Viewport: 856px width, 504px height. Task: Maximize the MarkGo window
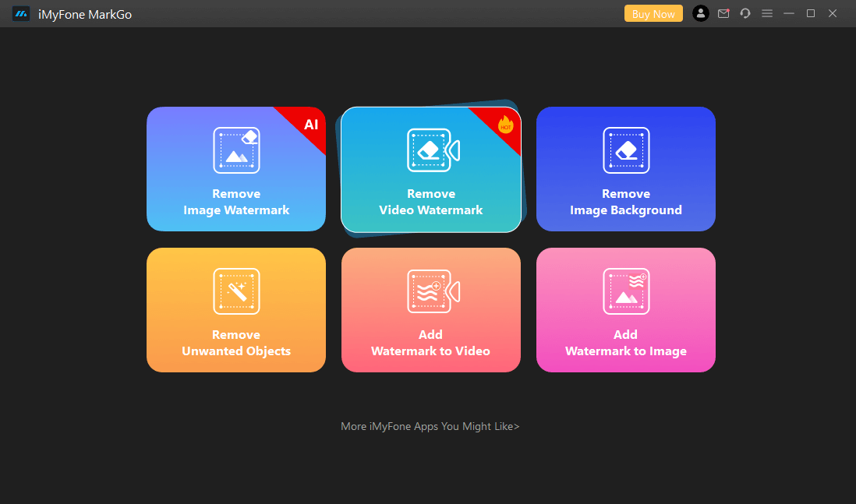811,14
